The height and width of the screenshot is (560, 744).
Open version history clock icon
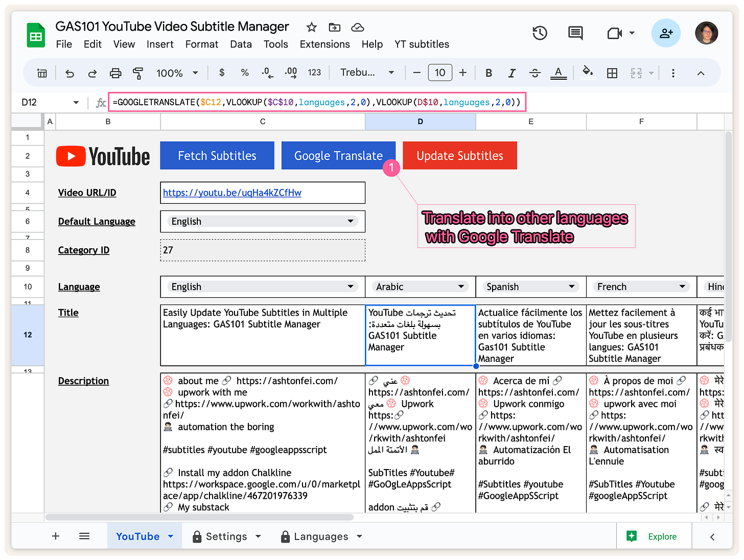(x=540, y=33)
